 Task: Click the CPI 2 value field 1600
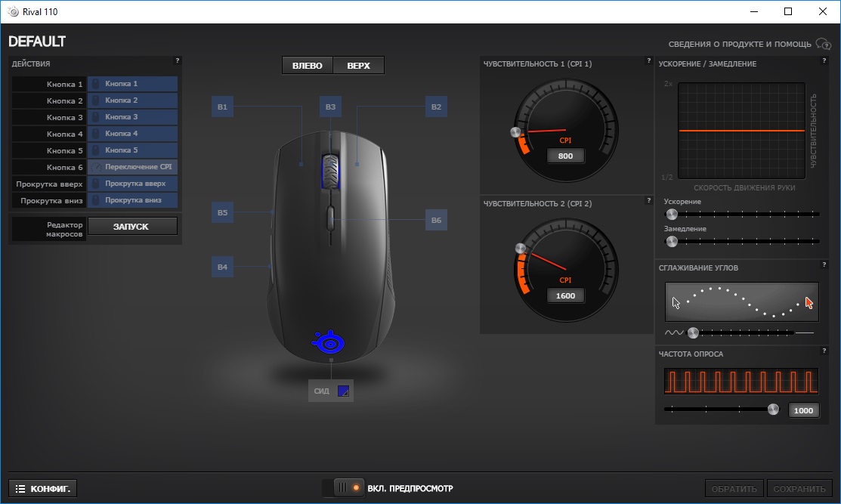(565, 296)
